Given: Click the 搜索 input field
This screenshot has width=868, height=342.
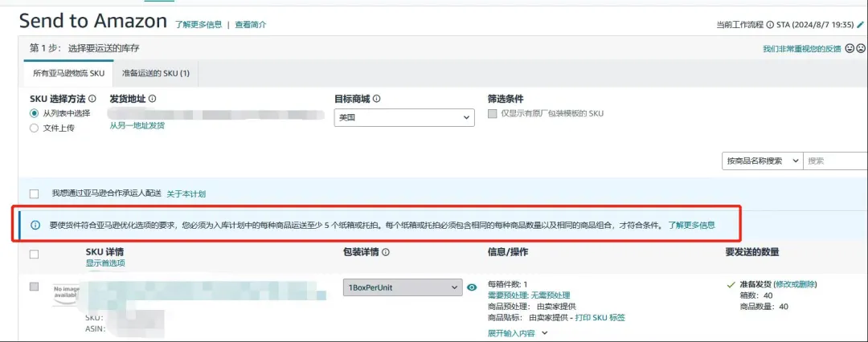Looking at the screenshot, I should [836, 161].
